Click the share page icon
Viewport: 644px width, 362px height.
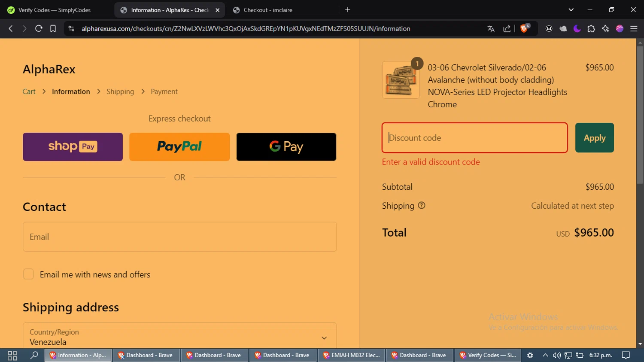tap(507, 29)
